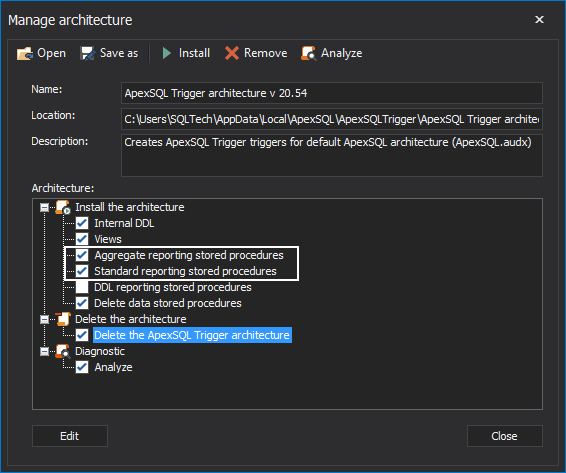The width and height of the screenshot is (566, 473).
Task: Click the Install the architecture node icon
Action: click(x=63, y=207)
